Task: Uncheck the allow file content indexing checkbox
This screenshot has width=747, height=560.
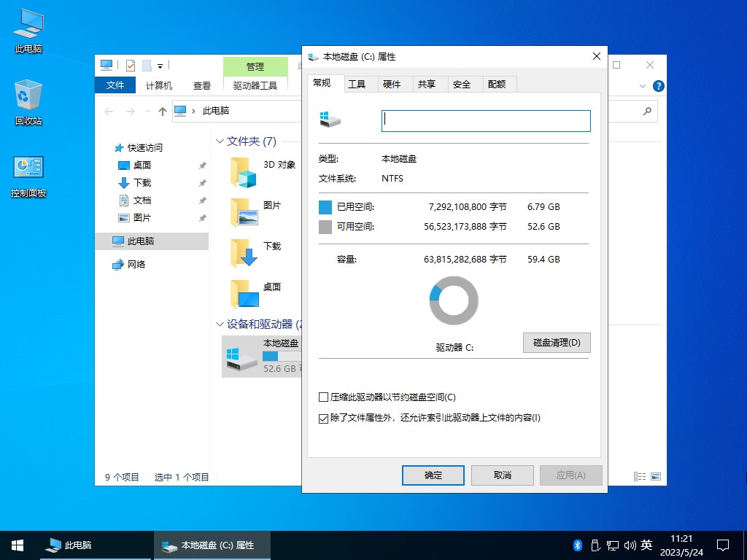Action: click(x=323, y=419)
